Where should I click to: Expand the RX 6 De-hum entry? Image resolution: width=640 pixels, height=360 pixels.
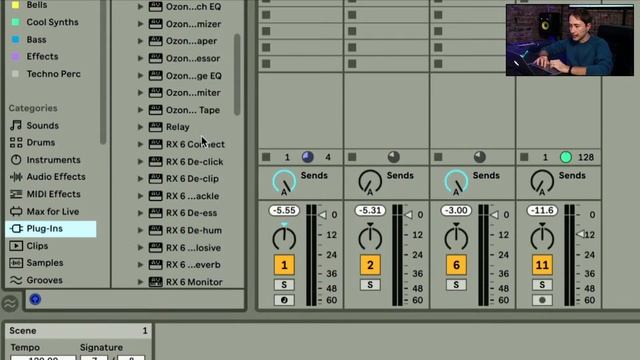[x=140, y=230]
